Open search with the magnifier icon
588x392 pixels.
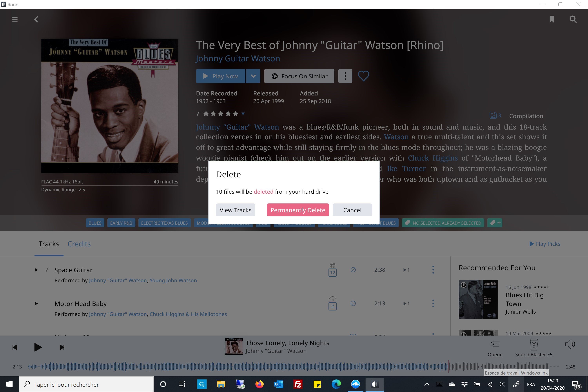[573, 19]
